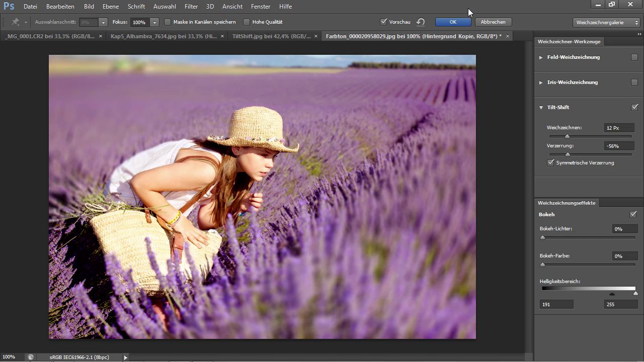Screen dimensions: 644x362
Task: Close the Kap5_Alhambra_7634.jpg tab
Action: pyautogui.click(x=222, y=36)
